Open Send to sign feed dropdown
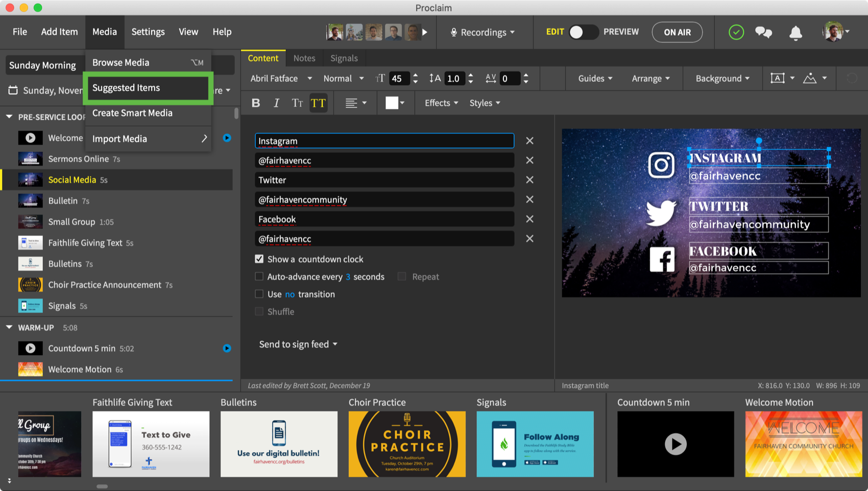 coord(298,344)
